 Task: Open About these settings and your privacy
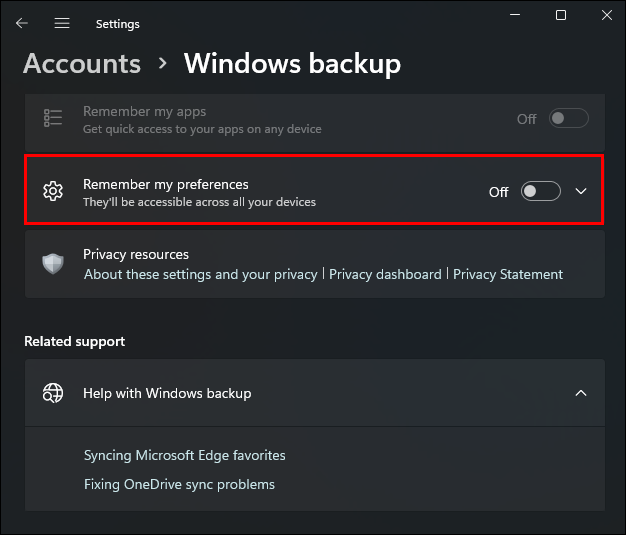200,274
